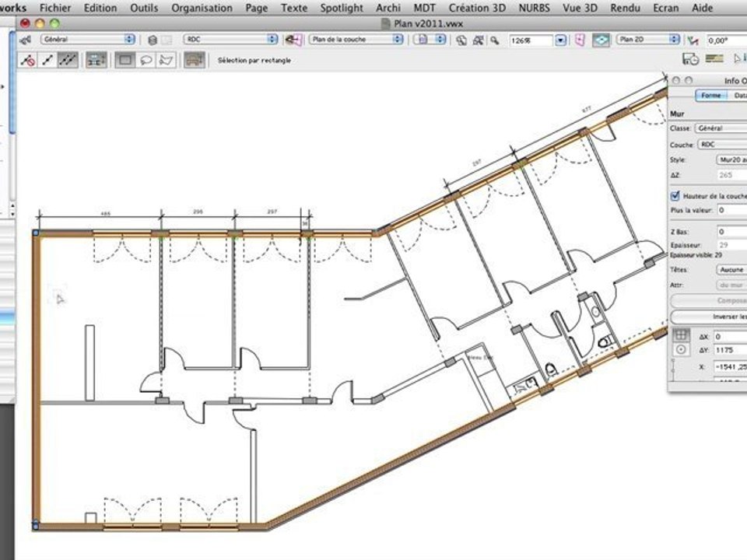
Task: Open the Création 3D menu
Action: point(477,8)
